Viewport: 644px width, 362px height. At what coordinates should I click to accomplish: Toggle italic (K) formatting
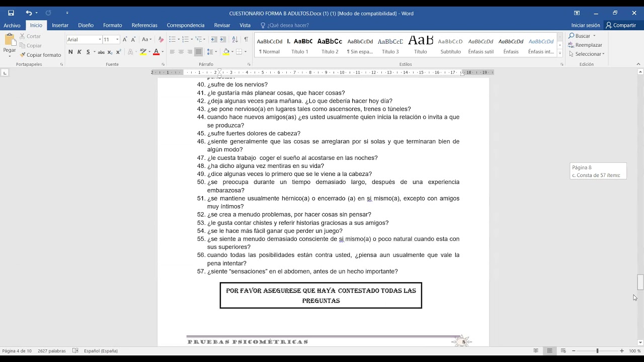point(79,52)
